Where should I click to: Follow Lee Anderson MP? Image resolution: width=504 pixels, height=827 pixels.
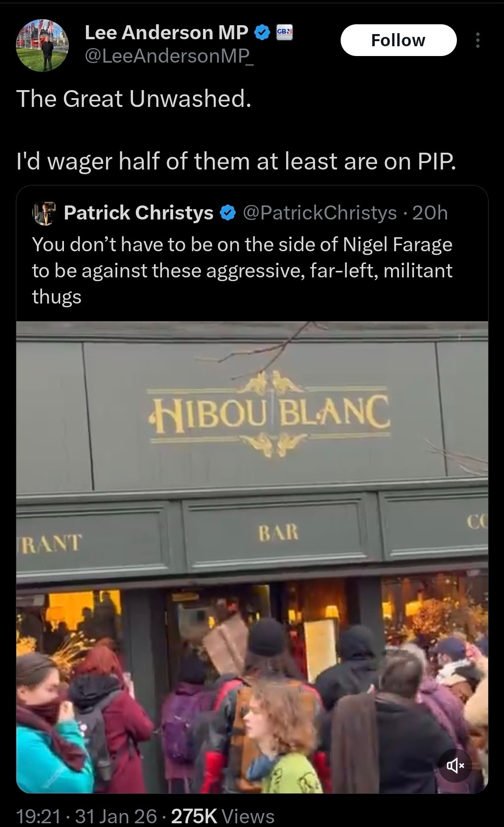click(398, 40)
